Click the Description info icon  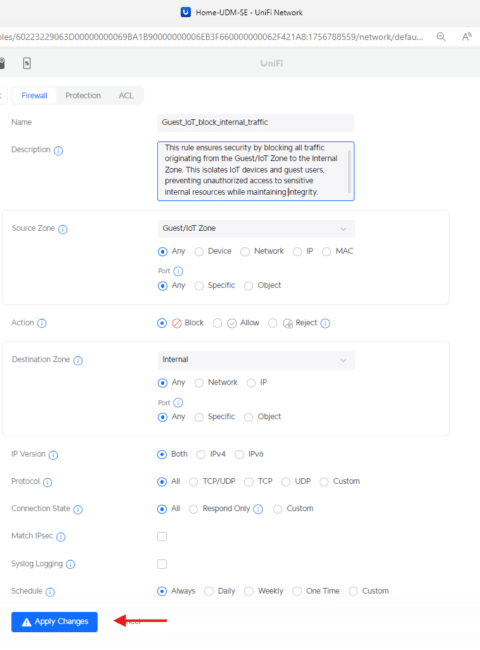click(58, 151)
